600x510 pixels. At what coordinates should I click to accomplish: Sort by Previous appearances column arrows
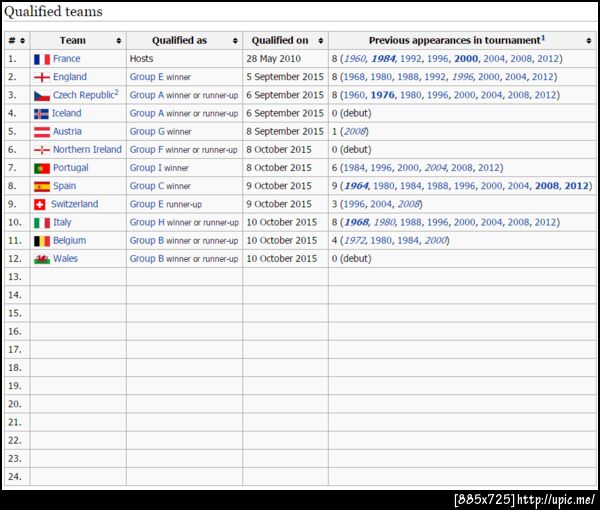coord(589,41)
